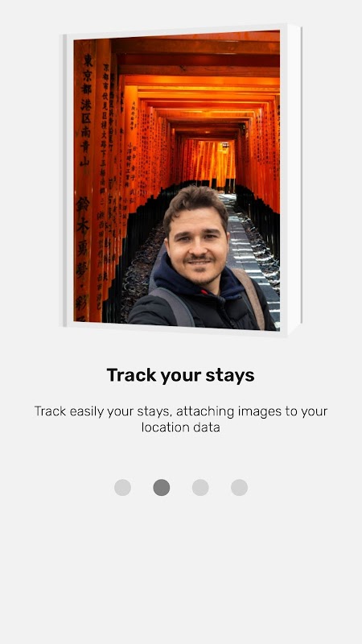The height and width of the screenshot is (644, 362).
Task: Select the "Track easily your stays" description text
Action: (x=180, y=419)
